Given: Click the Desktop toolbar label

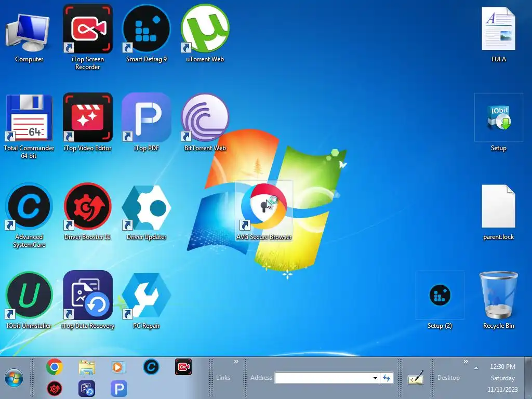Looking at the screenshot, I should point(448,378).
